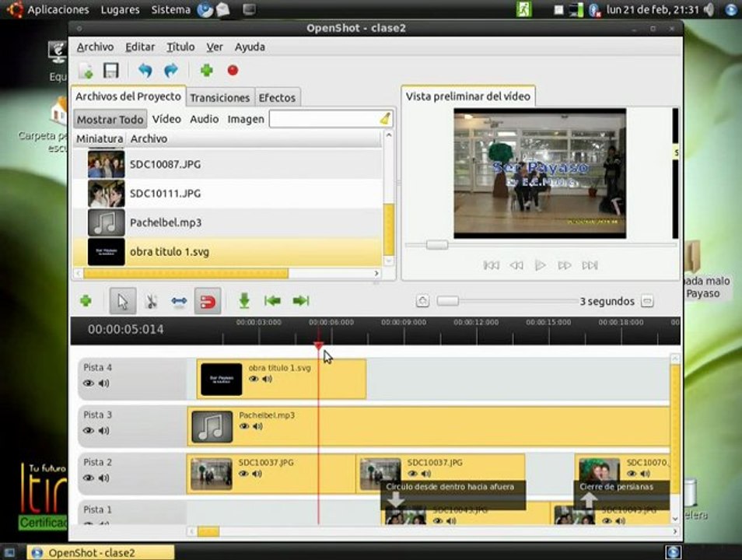Image resolution: width=742 pixels, height=560 pixels.
Task: Select SDC10111.JPG in project files
Action: (x=228, y=193)
